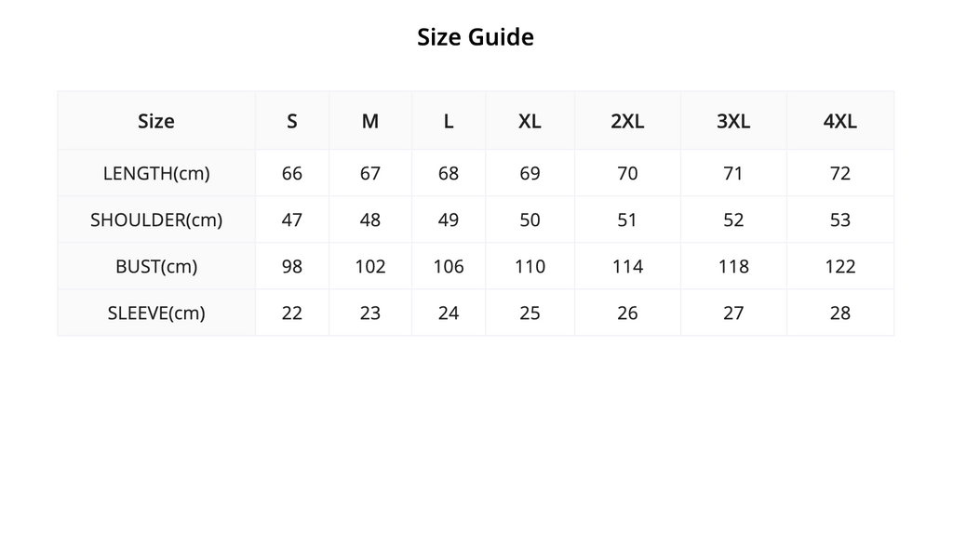
Task: Click the M size column header
Action: (370, 121)
